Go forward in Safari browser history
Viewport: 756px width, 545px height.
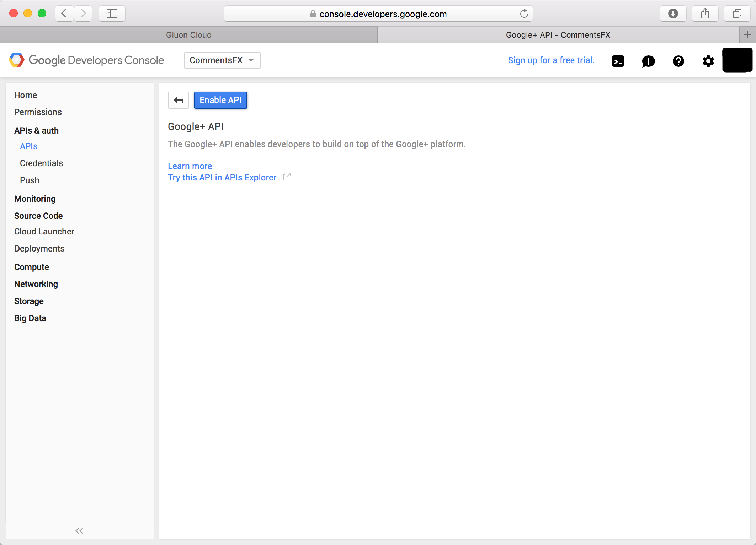click(x=83, y=14)
